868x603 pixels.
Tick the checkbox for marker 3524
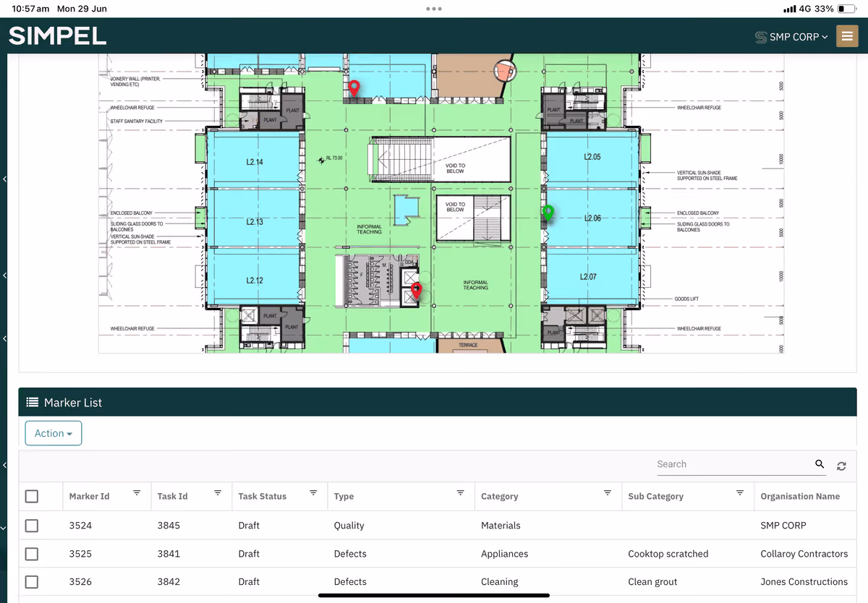click(x=32, y=526)
